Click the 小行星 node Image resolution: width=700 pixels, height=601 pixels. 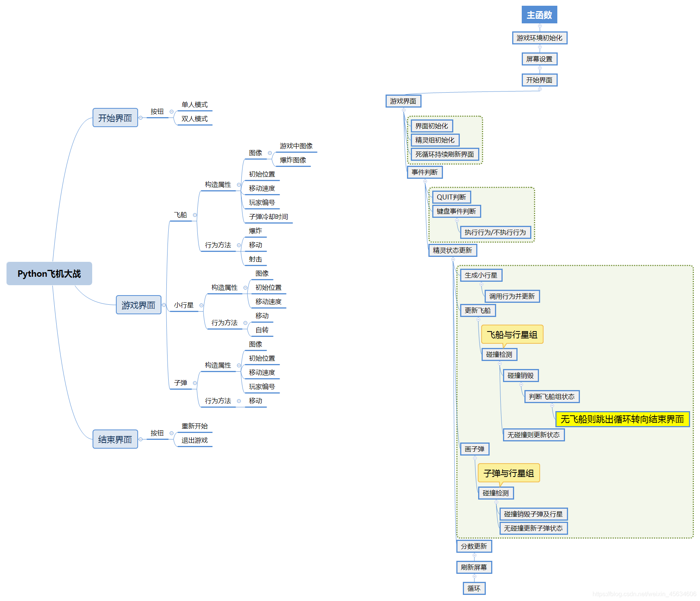click(x=184, y=305)
